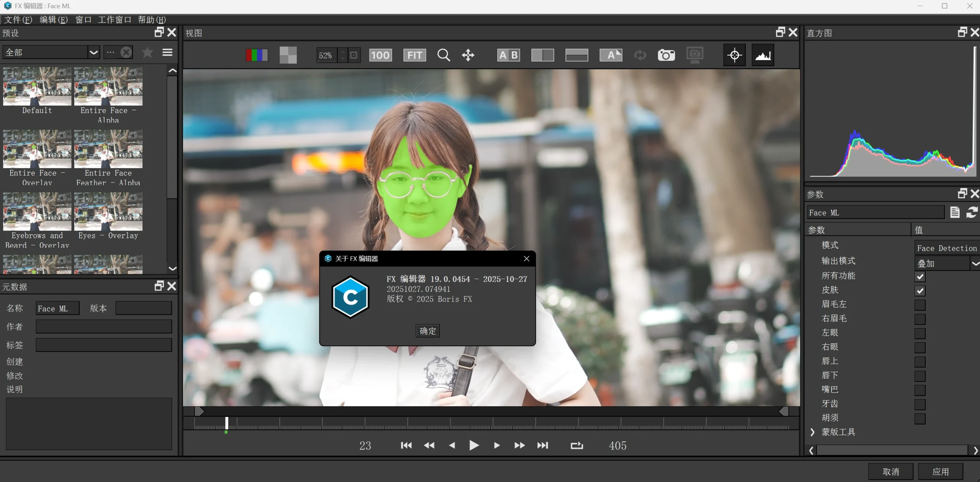Open the preset filter dropdown showing 全部
Viewport: 980px width, 482px height.
93,52
